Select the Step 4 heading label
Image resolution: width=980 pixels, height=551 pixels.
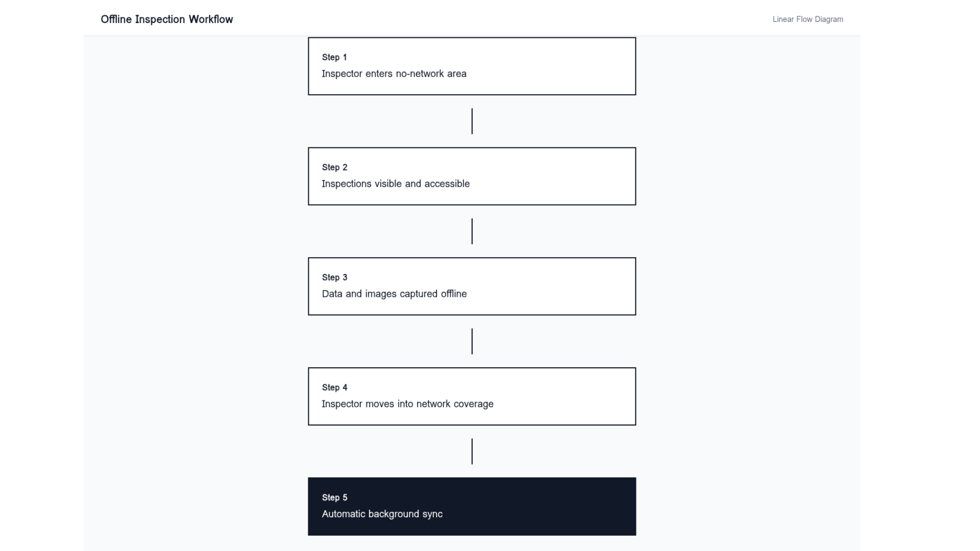334,388
